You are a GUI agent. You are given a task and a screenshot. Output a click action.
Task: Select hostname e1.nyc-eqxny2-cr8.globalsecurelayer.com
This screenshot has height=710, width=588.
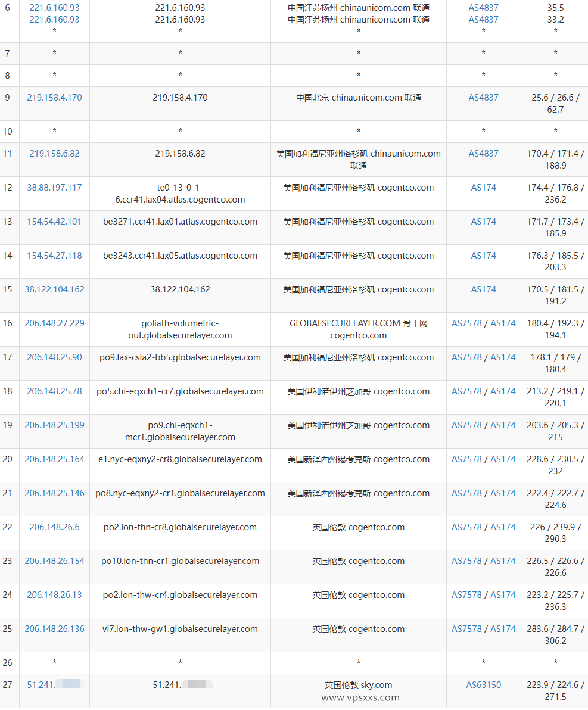pos(181,459)
